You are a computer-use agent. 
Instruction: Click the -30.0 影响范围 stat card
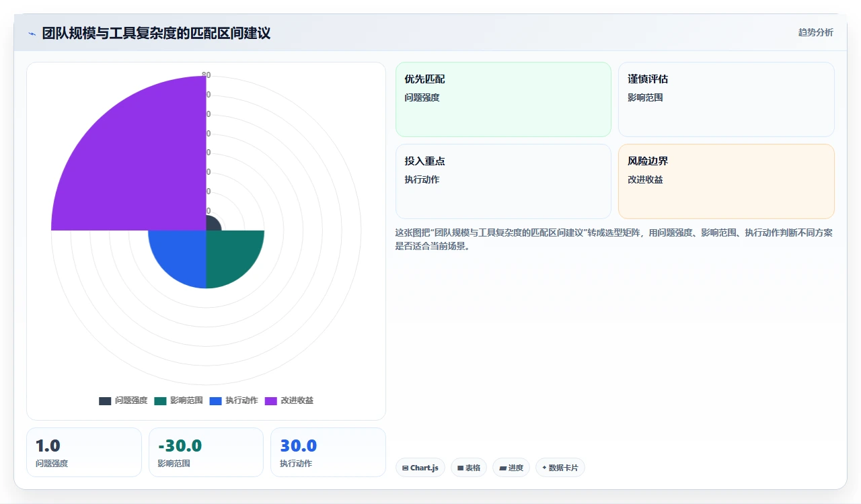pyautogui.click(x=206, y=452)
